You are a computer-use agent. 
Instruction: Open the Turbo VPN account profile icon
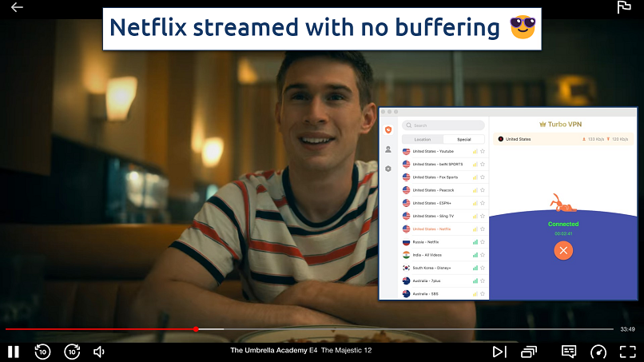[388, 149]
